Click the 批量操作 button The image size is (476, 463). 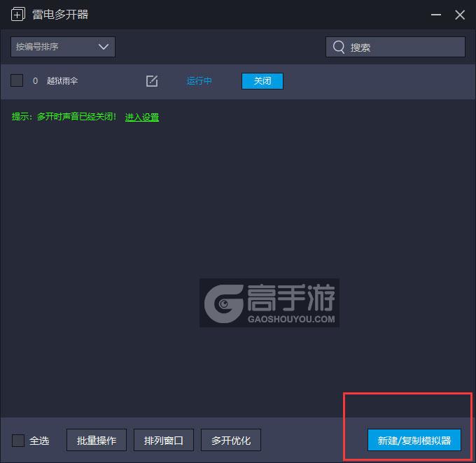pos(97,440)
